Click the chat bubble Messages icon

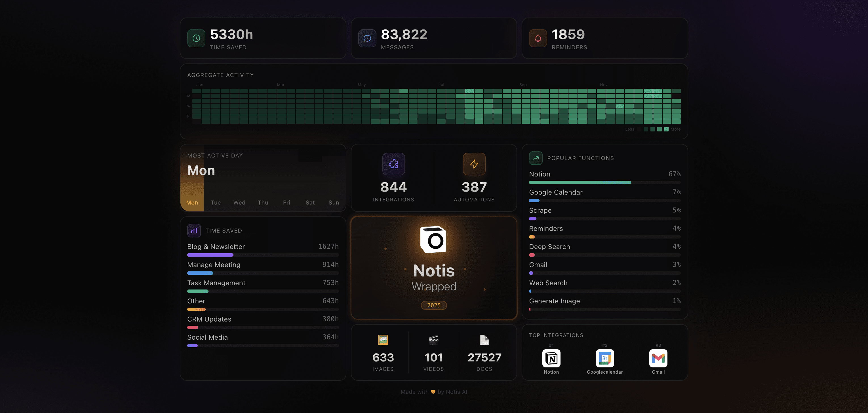[x=367, y=38]
